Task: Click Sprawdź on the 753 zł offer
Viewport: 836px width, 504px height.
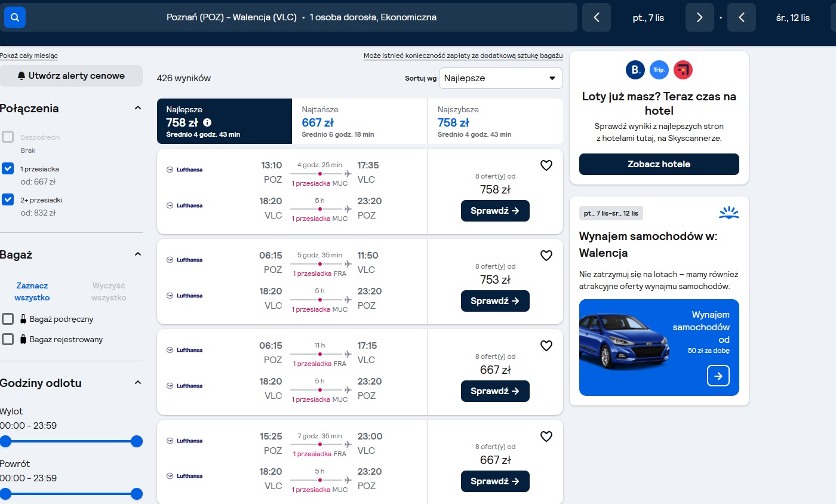Action: coord(495,301)
